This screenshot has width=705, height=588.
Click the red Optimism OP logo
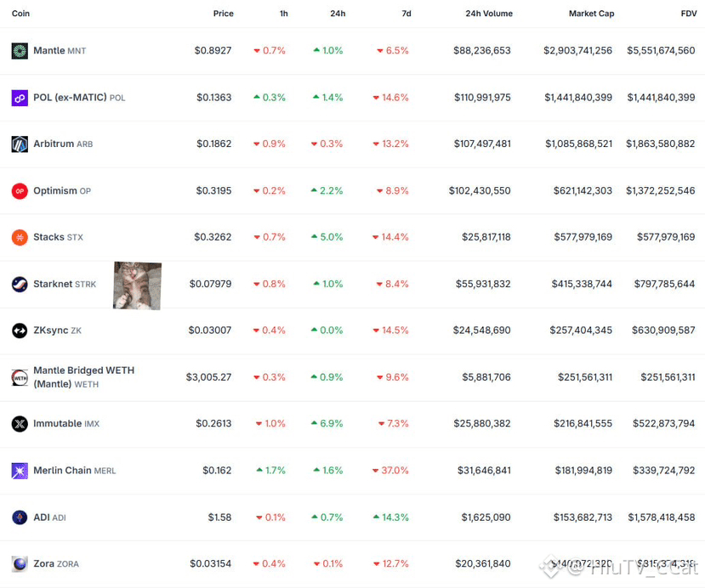[x=20, y=191]
